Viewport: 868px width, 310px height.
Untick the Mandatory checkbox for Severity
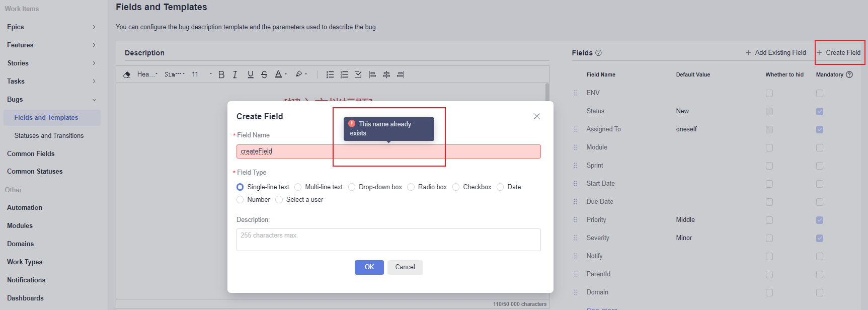click(820, 239)
